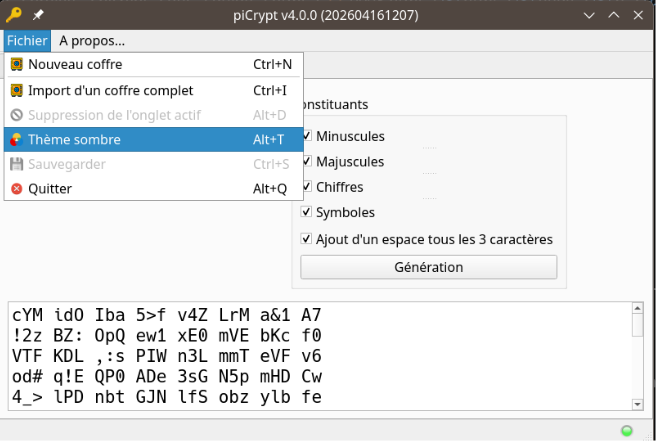656x441 pixels.
Task: Click the scrollbar up arrow of text area
Action: coord(637,309)
